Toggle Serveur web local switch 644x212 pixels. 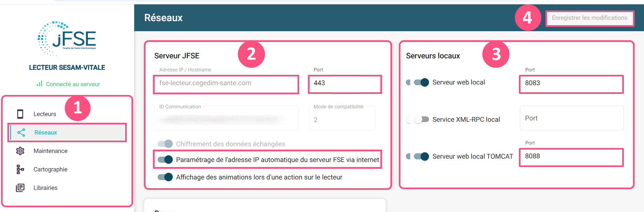(421, 83)
